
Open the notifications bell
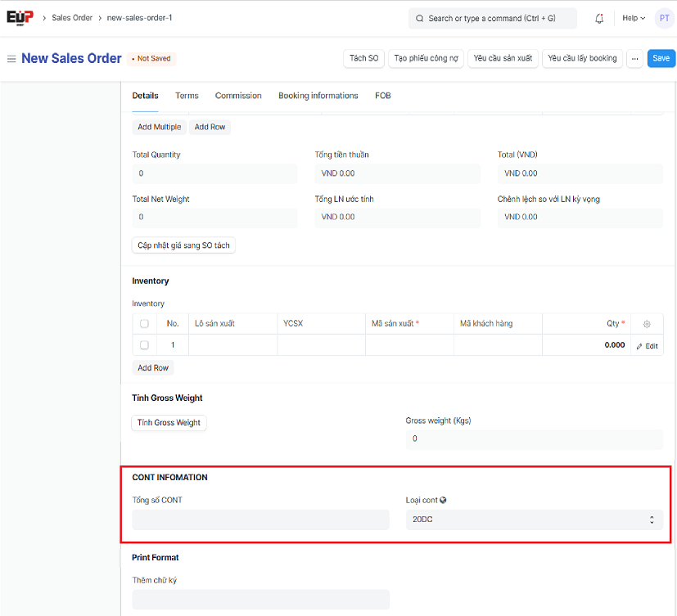pyautogui.click(x=600, y=18)
